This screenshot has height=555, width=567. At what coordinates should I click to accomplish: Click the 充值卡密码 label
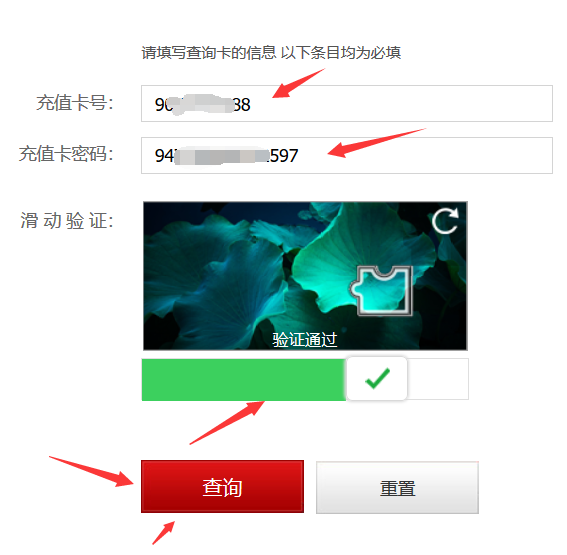(66, 154)
